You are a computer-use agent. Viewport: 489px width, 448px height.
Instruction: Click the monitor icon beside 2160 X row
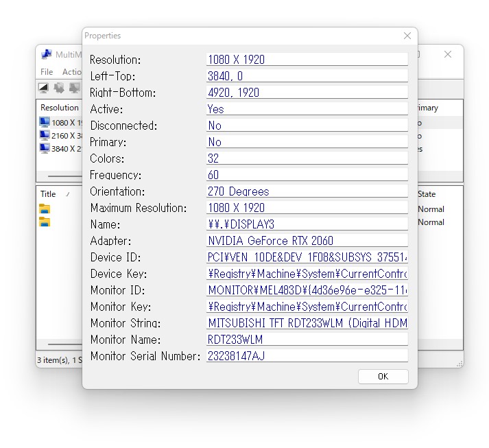(x=45, y=135)
